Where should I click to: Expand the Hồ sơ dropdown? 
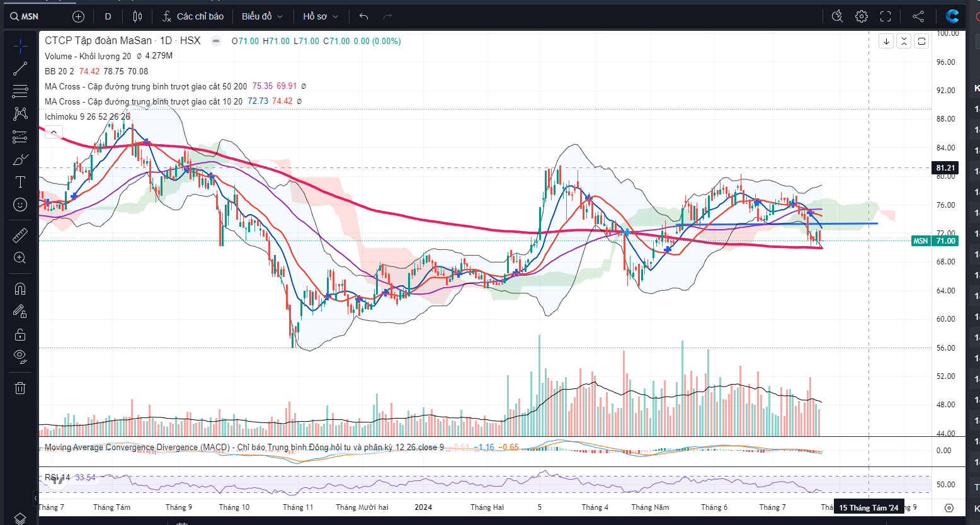321,16
